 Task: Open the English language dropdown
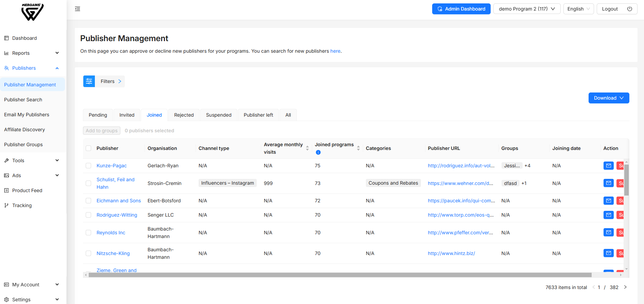tap(578, 9)
